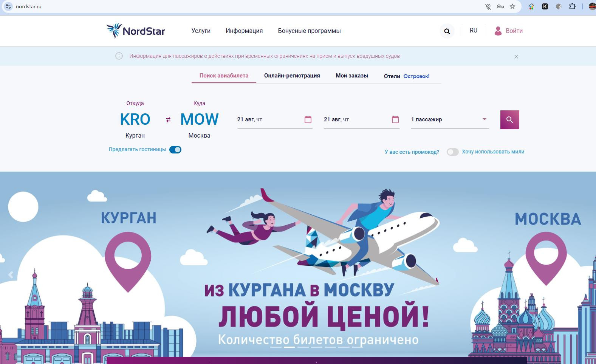This screenshot has width=596, height=364.
Task: Switch to Мои заказы tab
Action: coord(352,76)
